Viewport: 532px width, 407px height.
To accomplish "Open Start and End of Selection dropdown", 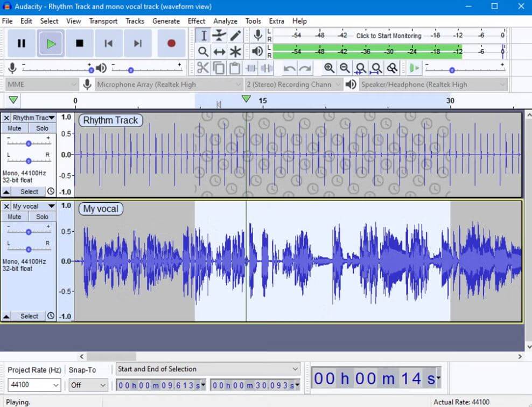I will coord(208,369).
